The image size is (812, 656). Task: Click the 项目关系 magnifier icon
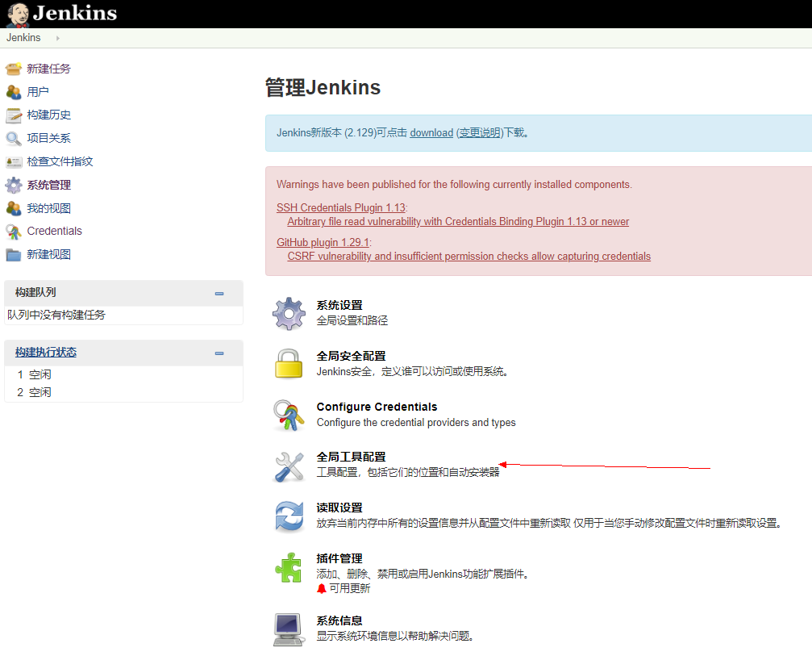point(14,138)
